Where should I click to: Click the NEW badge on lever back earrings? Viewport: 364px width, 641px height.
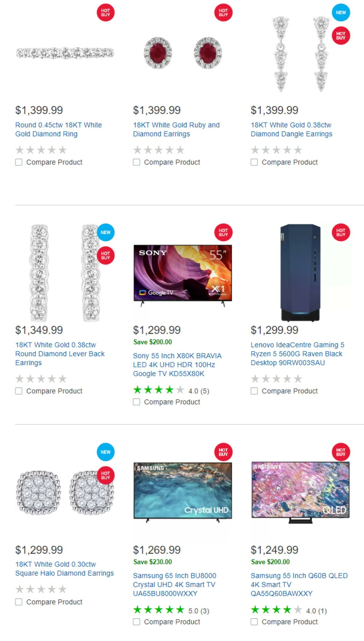tap(105, 233)
